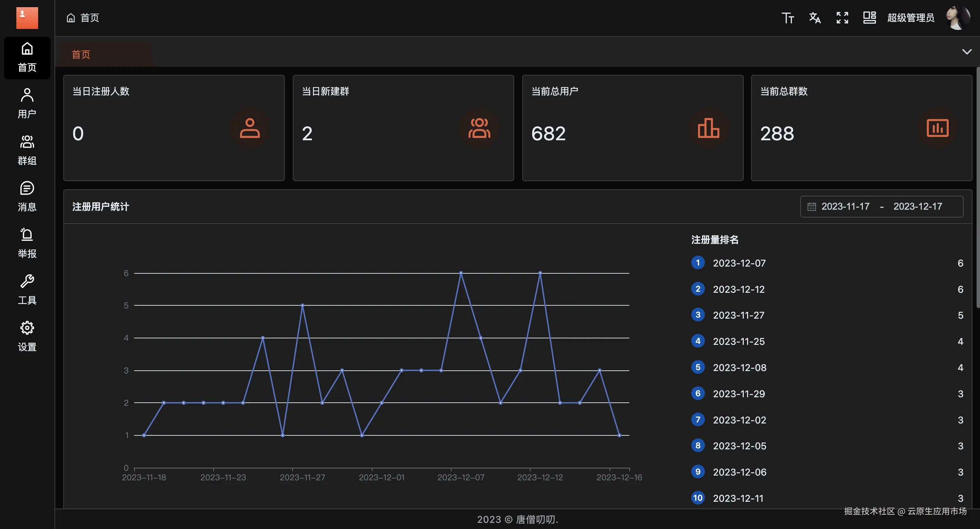This screenshot has width=980, height=529.
Task: Click the end date 2023-12-17 field
Action: pos(917,207)
